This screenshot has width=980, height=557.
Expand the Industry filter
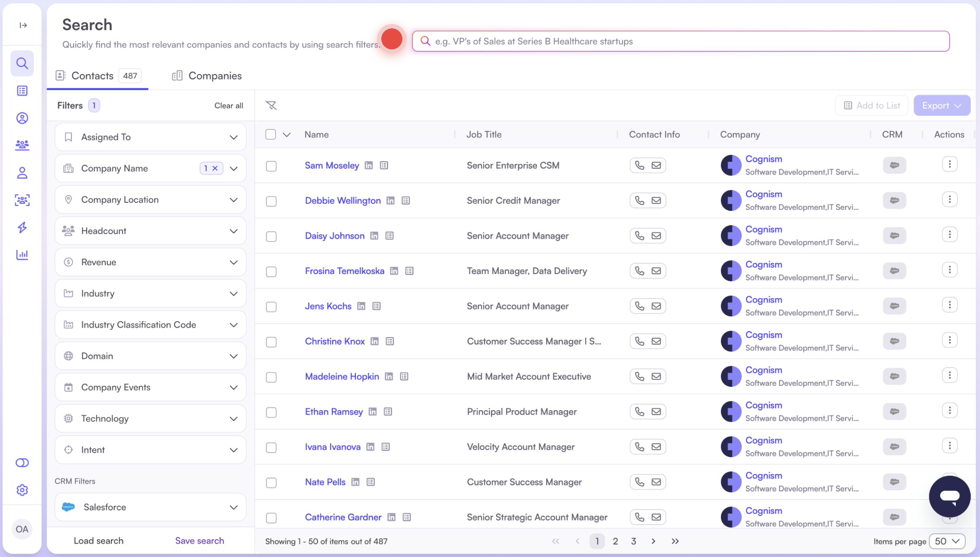click(x=234, y=293)
